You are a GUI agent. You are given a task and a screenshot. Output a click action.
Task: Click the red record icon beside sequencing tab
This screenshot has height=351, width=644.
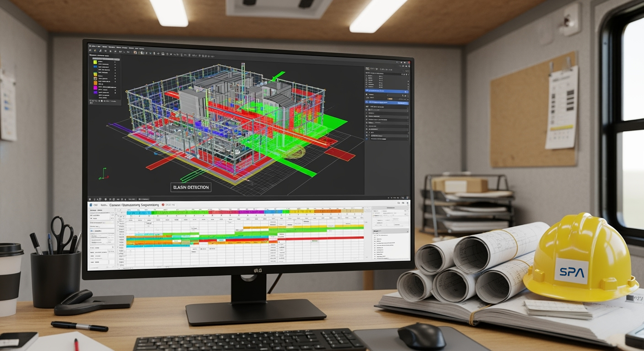click(163, 205)
